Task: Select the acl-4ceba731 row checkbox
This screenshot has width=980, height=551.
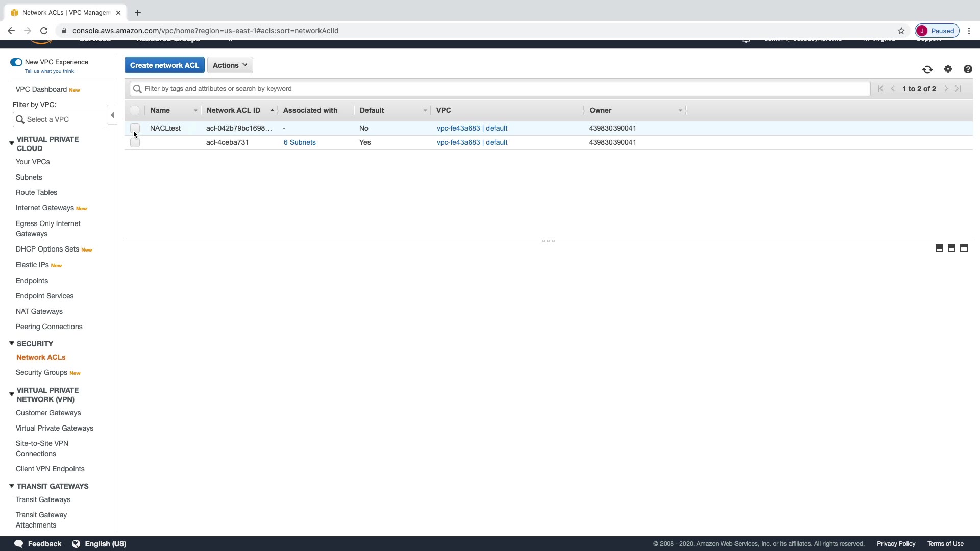Action: [x=135, y=143]
